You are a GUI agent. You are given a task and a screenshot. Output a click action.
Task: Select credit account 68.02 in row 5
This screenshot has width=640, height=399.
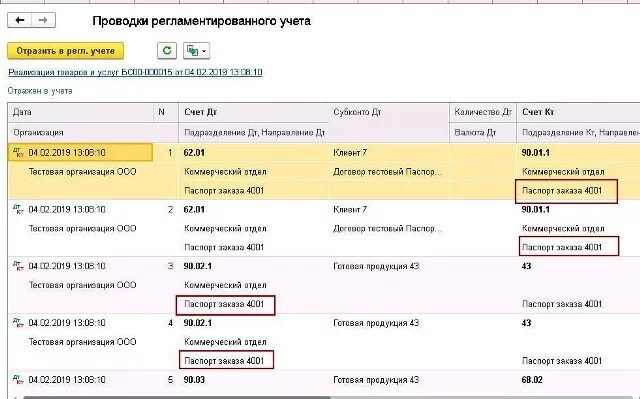tap(532, 379)
